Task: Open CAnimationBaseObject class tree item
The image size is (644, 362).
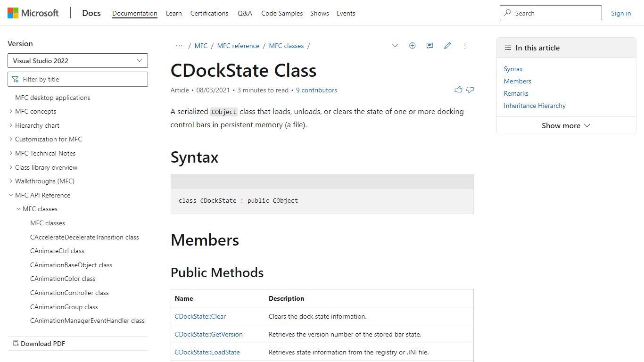Action: point(71,265)
